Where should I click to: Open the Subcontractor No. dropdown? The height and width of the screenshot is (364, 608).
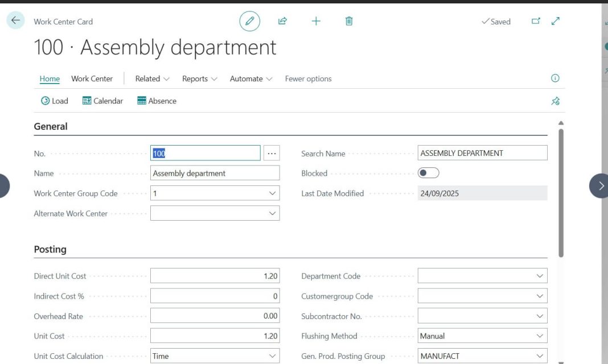pyautogui.click(x=540, y=316)
